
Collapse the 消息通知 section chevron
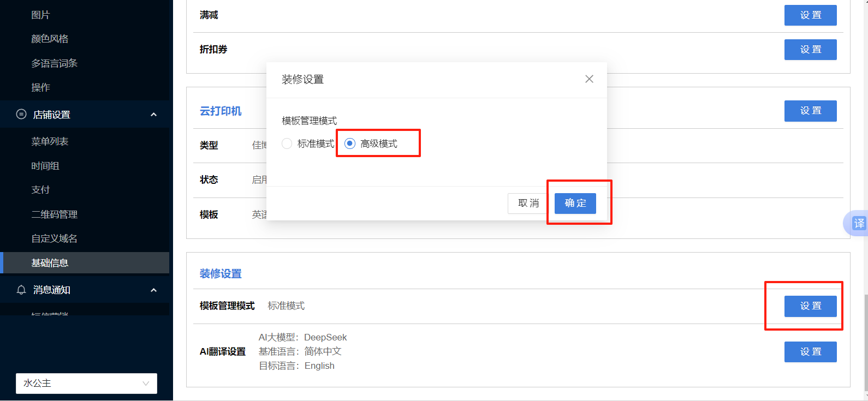tap(153, 290)
